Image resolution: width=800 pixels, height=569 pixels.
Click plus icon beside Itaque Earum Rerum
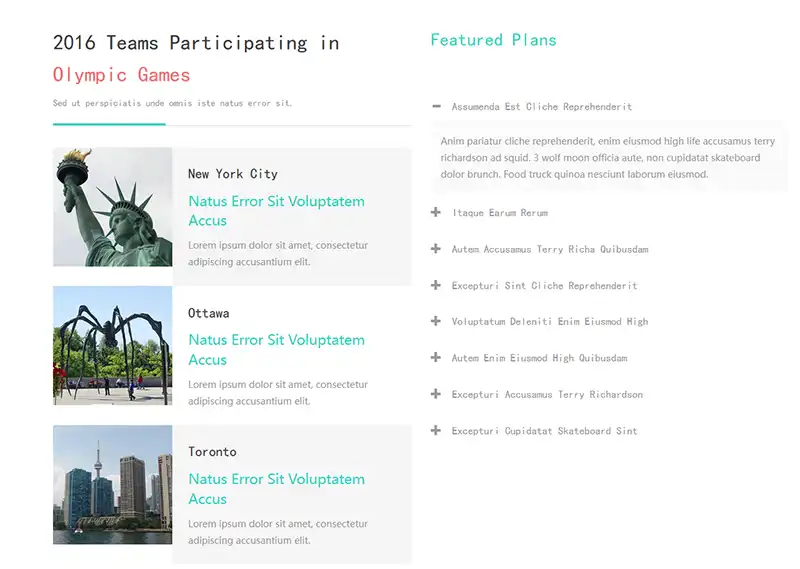[x=436, y=213]
